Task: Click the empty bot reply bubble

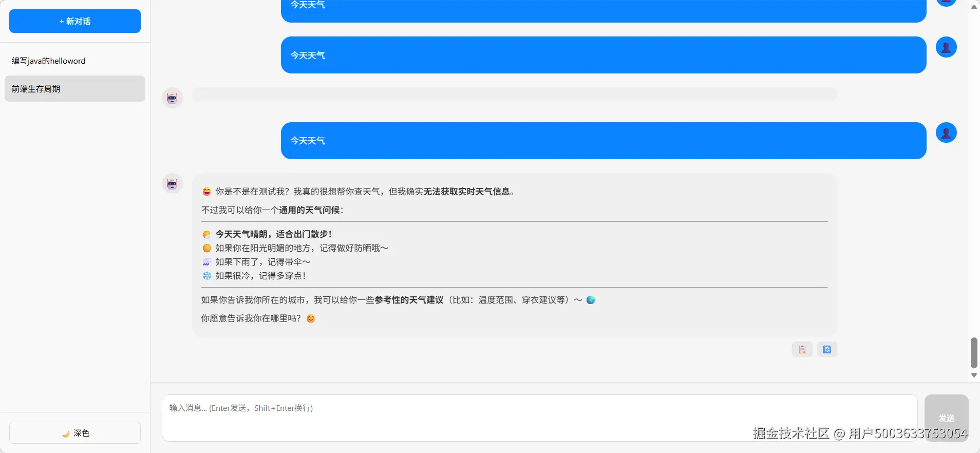Action: (515, 94)
